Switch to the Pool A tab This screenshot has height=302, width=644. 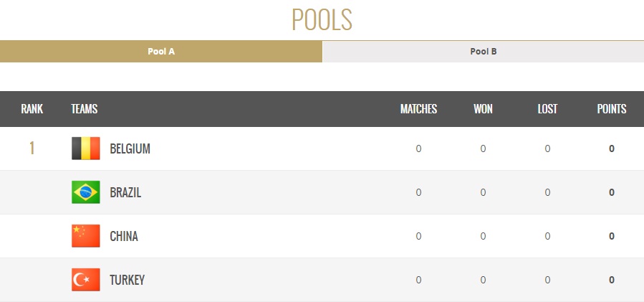tap(161, 52)
